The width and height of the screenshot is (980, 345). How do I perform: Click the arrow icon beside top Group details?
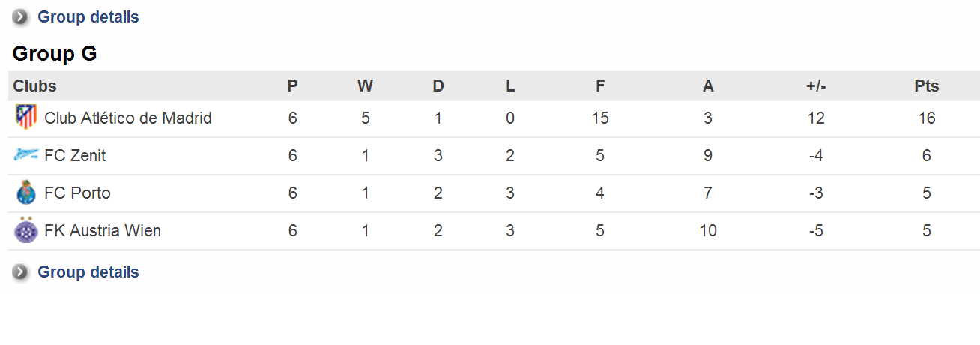point(21,16)
